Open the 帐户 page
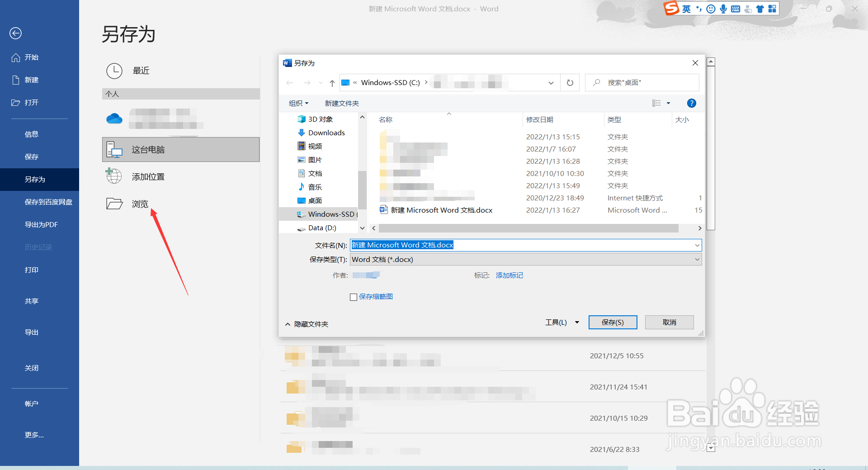The width and height of the screenshot is (868, 470). (32, 404)
